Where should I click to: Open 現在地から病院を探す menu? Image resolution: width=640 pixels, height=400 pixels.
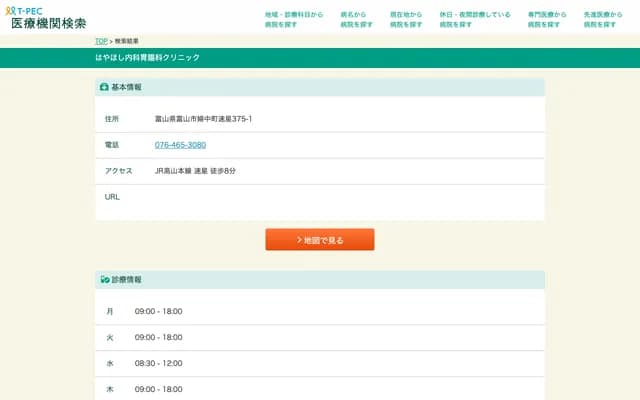point(406,19)
